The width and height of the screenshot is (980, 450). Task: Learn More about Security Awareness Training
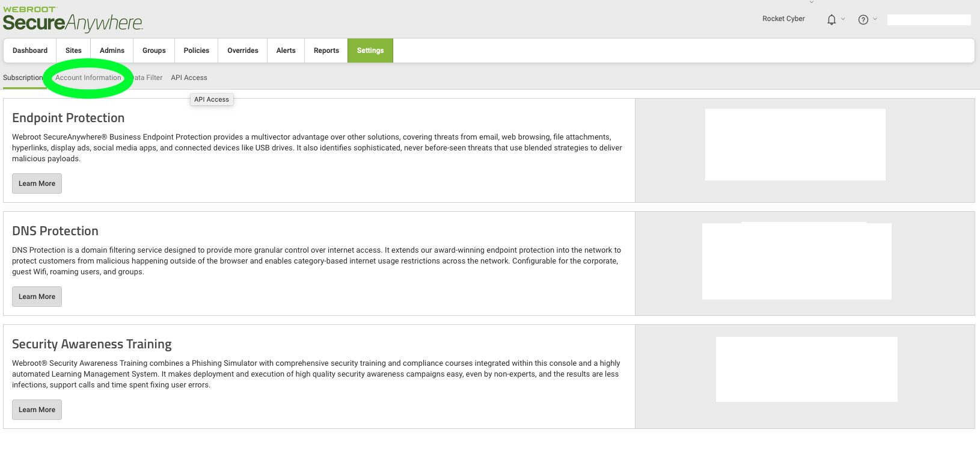pyautogui.click(x=37, y=410)
